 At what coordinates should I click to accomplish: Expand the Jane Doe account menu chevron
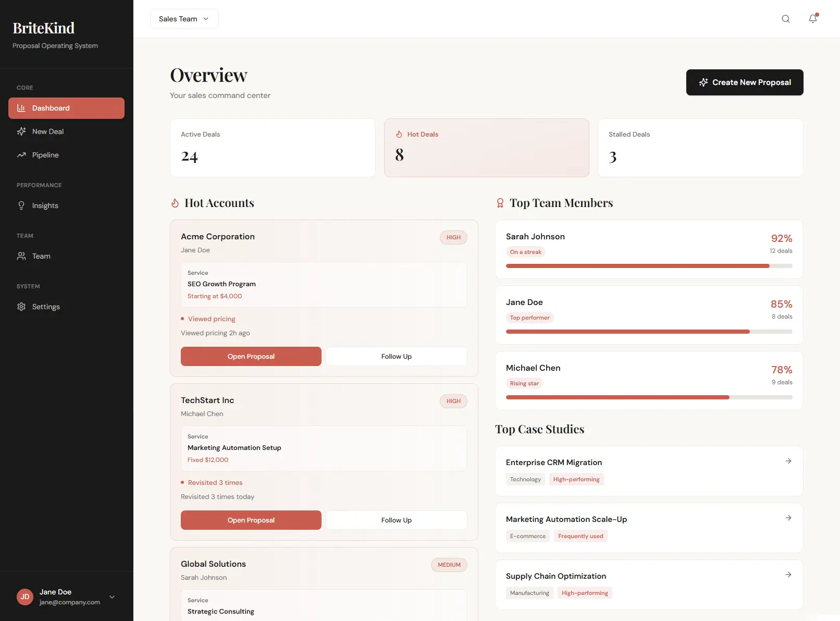click(112, 597)
